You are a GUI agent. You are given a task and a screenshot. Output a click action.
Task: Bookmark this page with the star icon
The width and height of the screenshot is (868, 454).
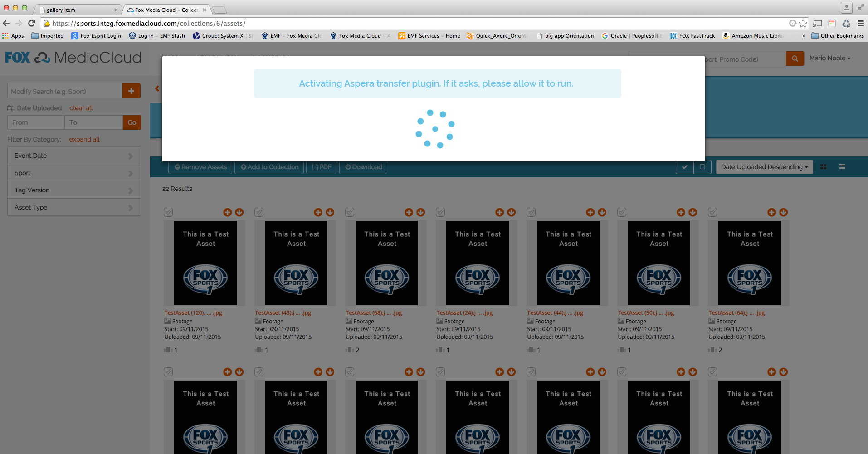[803, 24]
